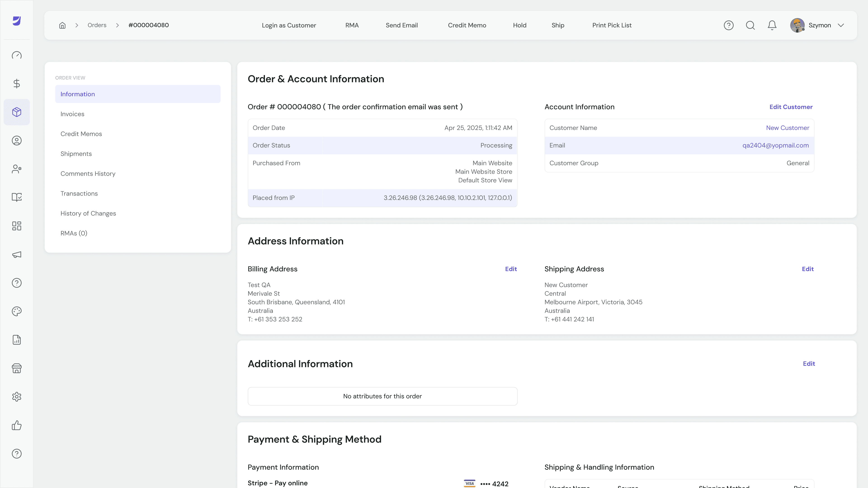The height and width of the screenshot is (488, 868).
Task: Click Print Pick List button
Action: point(612,25)
